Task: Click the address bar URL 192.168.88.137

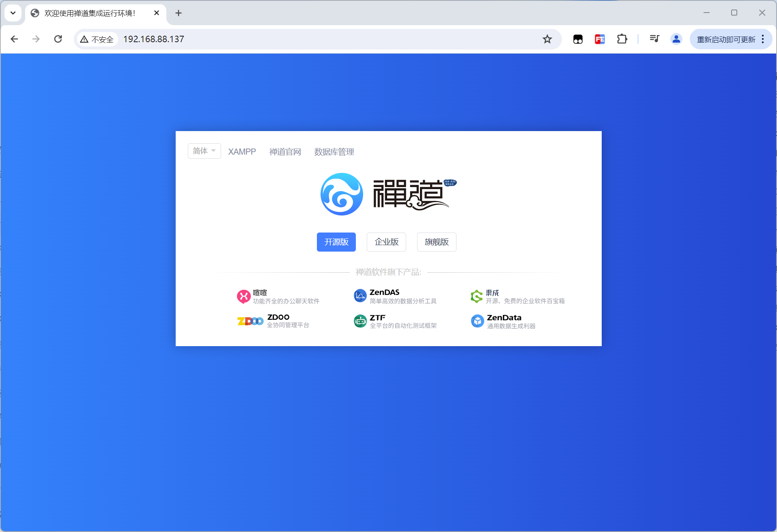Action: point(154,39)
